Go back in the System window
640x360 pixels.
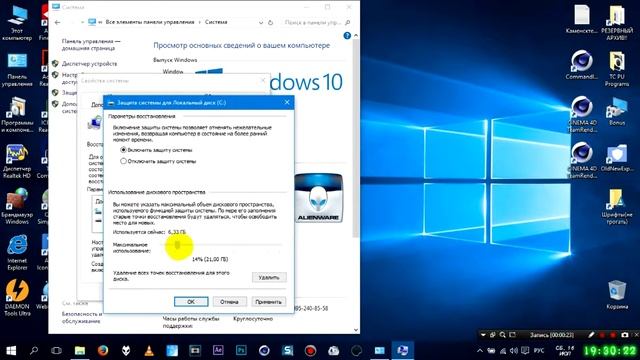click(x=57, y=22)
